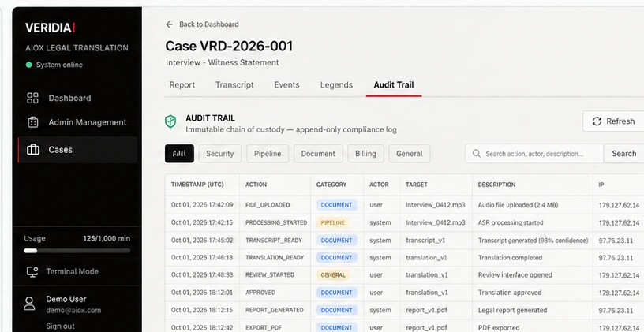Click the back arrow icon
Viewport: 644px width, 332px height.
[x=169, y=24]
